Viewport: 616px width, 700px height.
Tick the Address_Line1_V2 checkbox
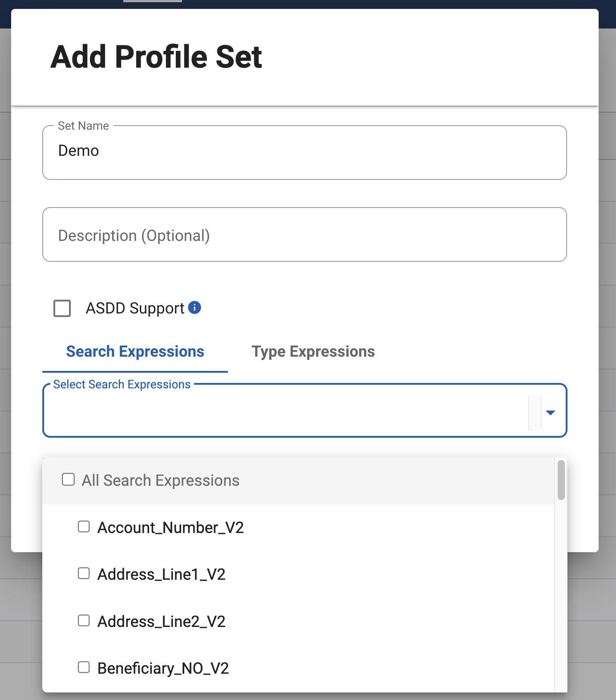pos(84,574)
